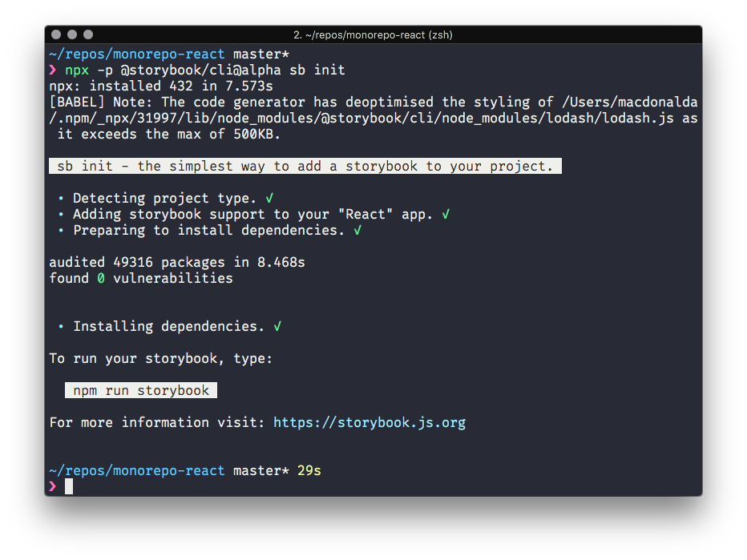Image resolution: width=747 pixels, height=560 pixels.
Task: Click the 'npx' command on the prompt line
Action: (77, 71)
